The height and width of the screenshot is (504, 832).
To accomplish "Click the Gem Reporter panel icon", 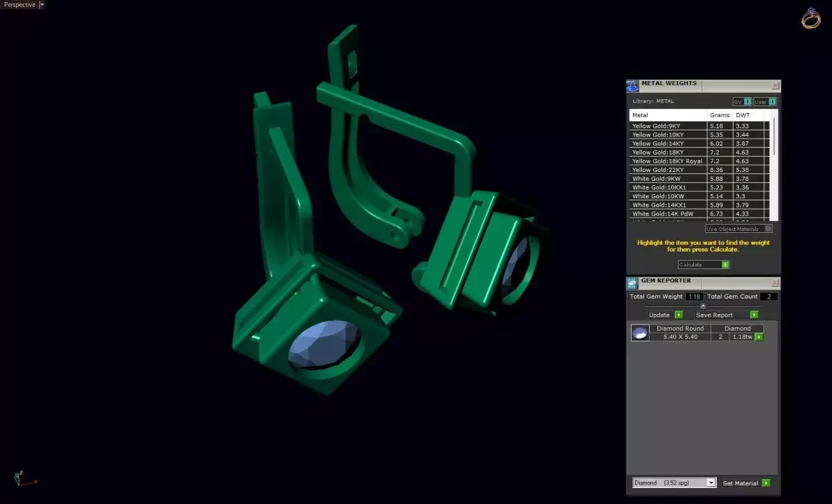I will coord(632,282).
